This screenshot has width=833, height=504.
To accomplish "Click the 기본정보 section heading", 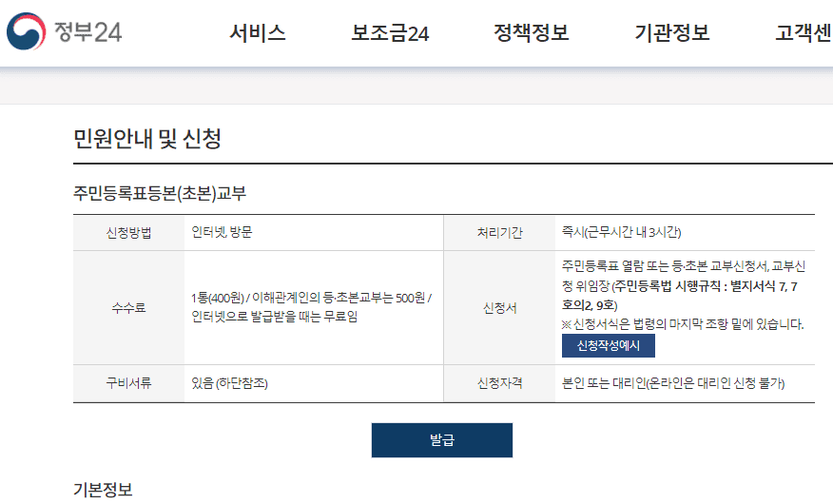I will coord(103,490).
